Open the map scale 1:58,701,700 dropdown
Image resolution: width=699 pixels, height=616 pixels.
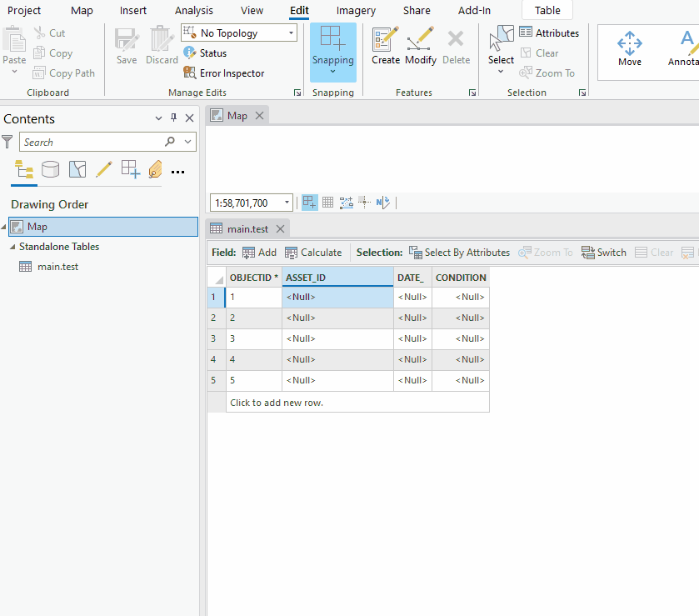tap(287, 203)
